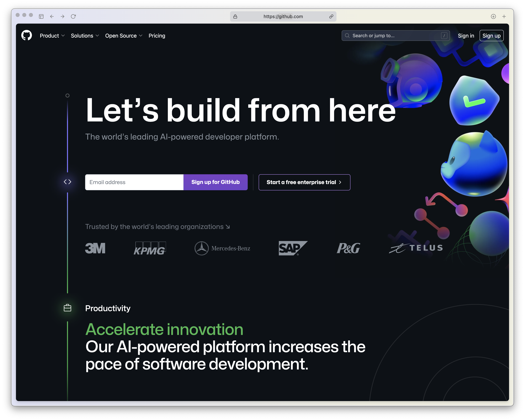Click the GitHub Octocat logo
Viewport: 525px width, 420px height.
[x=27, y=36]
